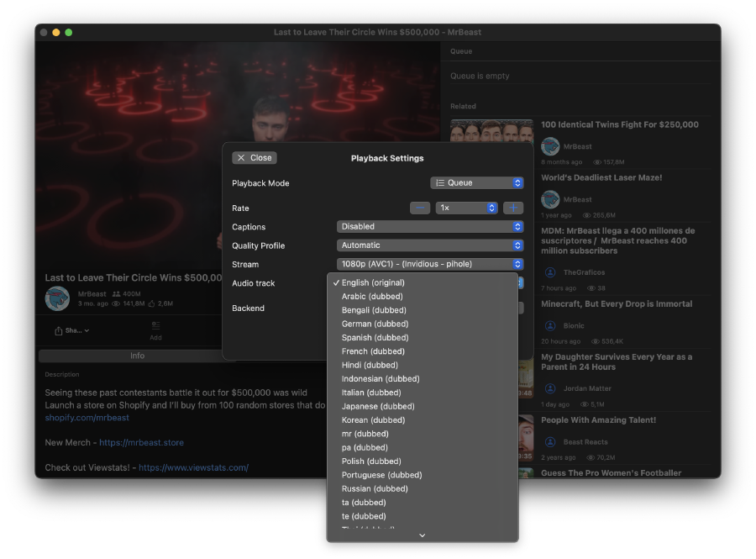756x559 pixels.
Task: Open the 1x rate dropdown
Action: click(466, 208)
